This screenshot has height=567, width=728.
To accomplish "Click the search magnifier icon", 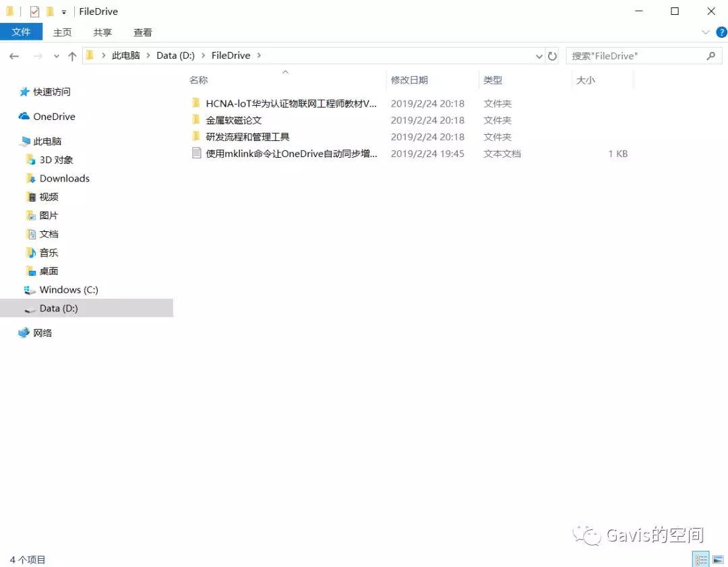I will (x=711, y=56).
